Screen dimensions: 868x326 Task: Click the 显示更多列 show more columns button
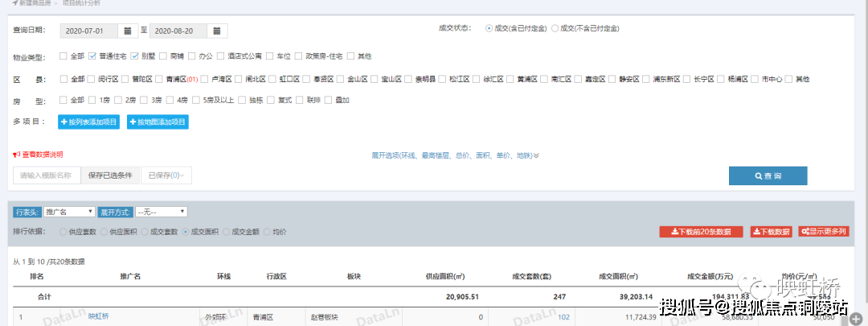pos(823,232)
